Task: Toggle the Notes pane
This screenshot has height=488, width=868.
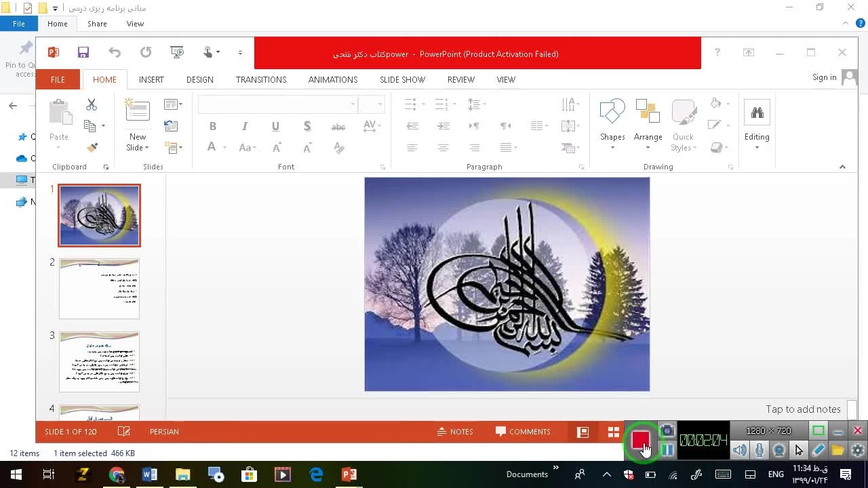Action: coord(455,432)
